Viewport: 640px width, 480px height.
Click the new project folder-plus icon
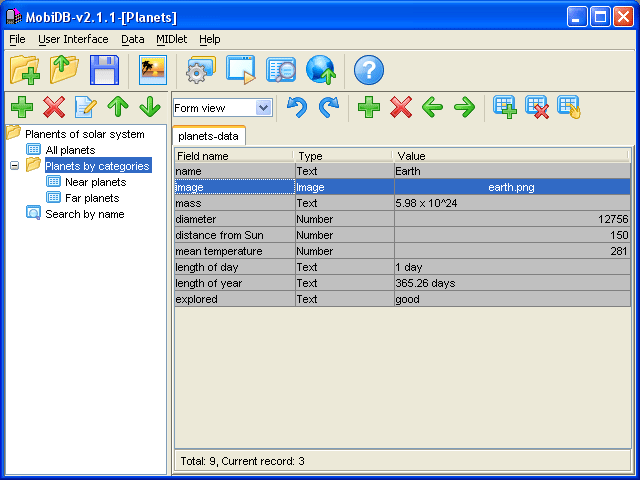point(25,70)
